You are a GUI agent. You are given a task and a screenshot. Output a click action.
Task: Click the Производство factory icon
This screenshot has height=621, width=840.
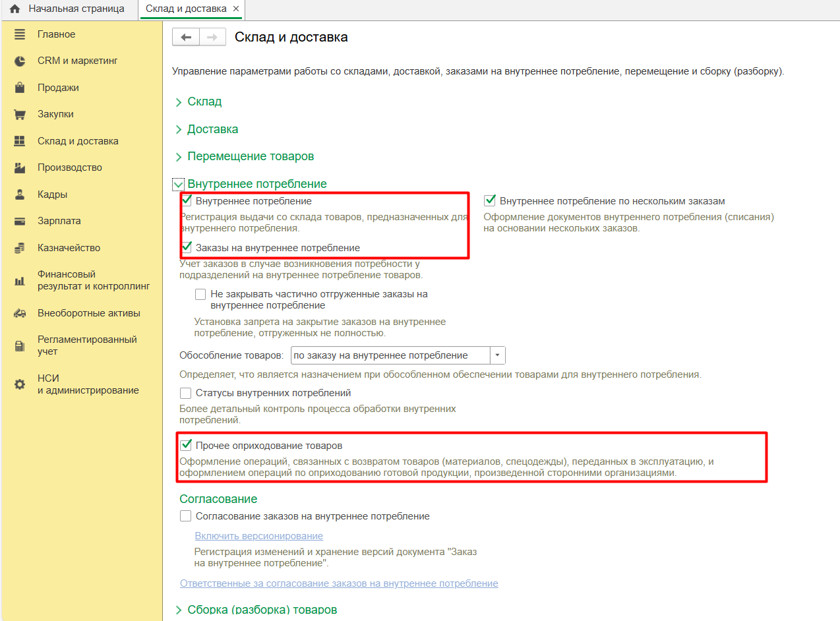pos(20,167)
